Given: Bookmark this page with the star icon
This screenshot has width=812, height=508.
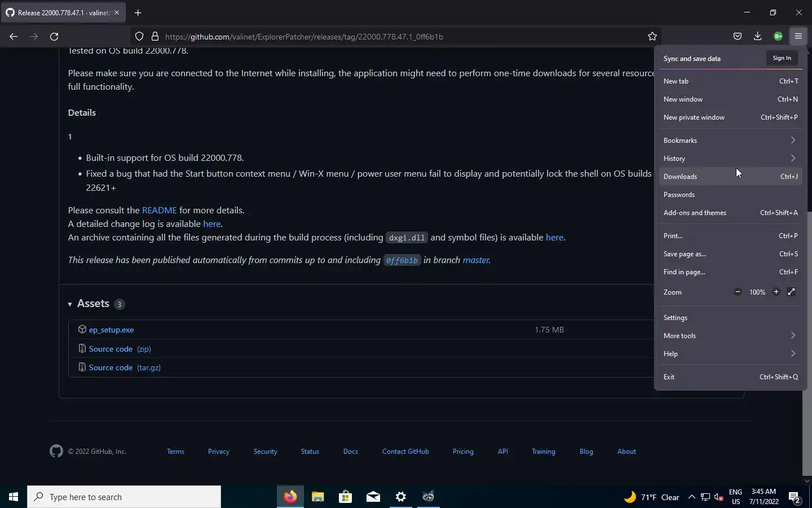Looking at the screenshot, I should coord(652,37).
